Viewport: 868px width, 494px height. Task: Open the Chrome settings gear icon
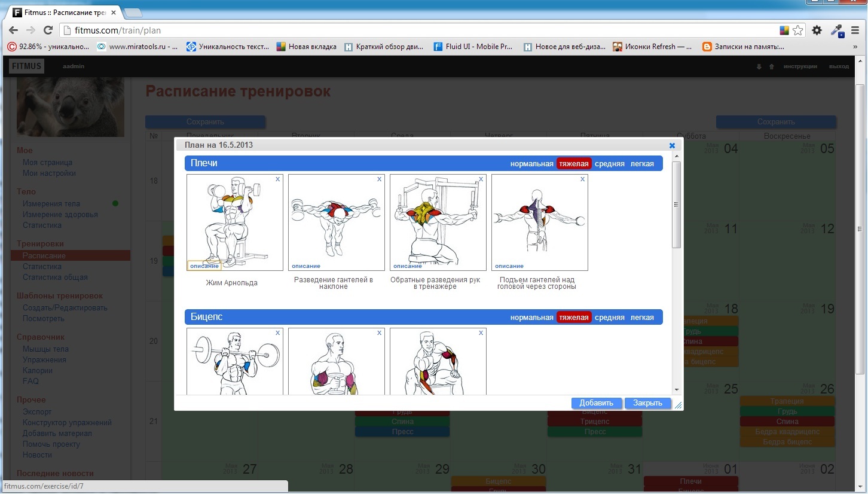coord(817,31)
